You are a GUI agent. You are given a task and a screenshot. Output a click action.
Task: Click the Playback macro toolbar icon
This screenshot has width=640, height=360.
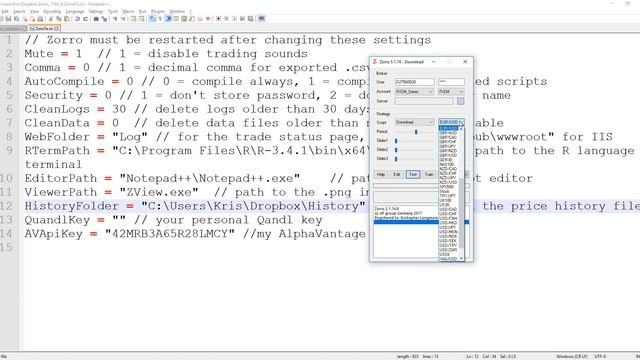pos(235,19)
